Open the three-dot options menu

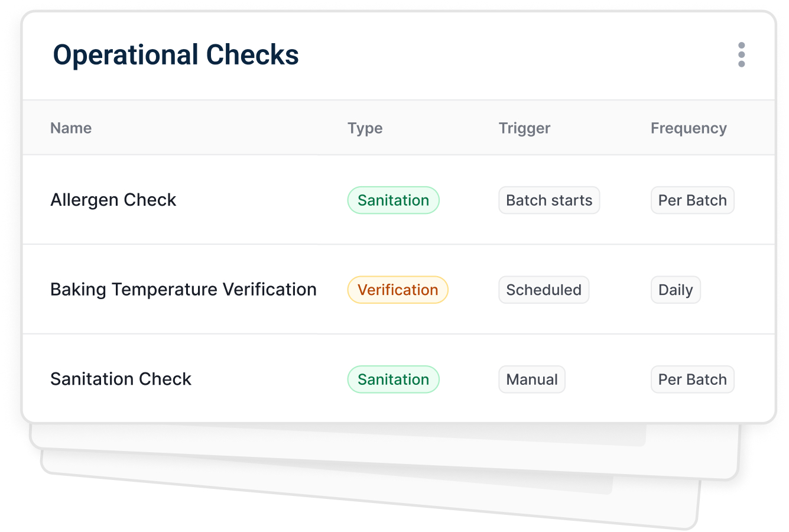tap(741, 54)
